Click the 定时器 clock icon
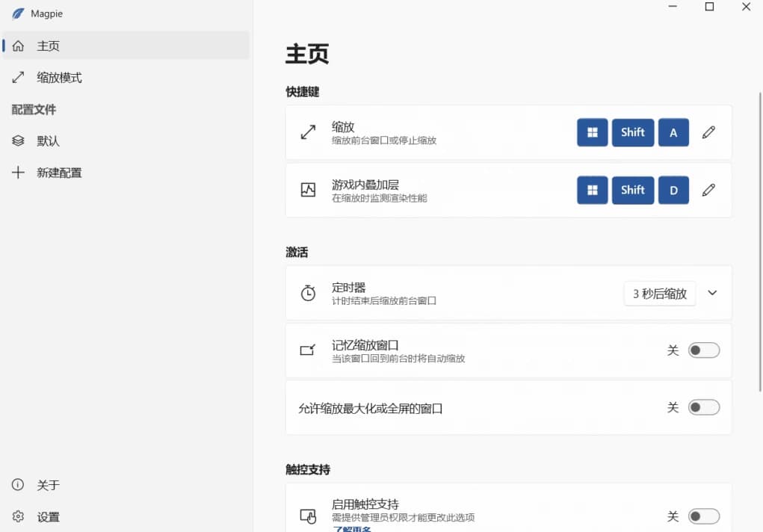This screenshot has width=763, height=532. point(308,293)
